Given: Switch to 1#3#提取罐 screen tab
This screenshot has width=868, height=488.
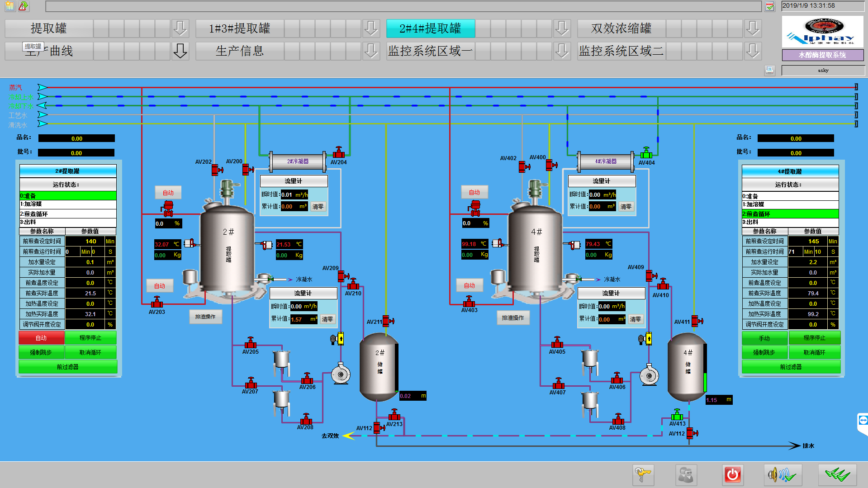Looking at the screenshot, I should coord(240,28).
